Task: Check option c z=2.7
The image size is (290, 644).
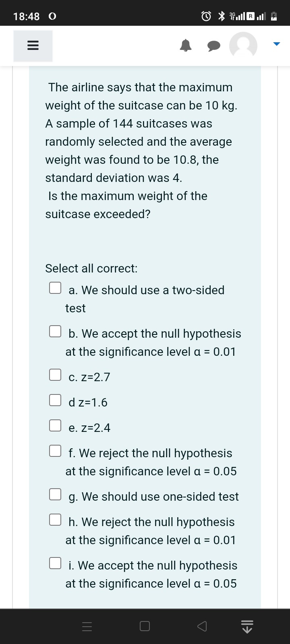Action: click(x=55, y=375)
